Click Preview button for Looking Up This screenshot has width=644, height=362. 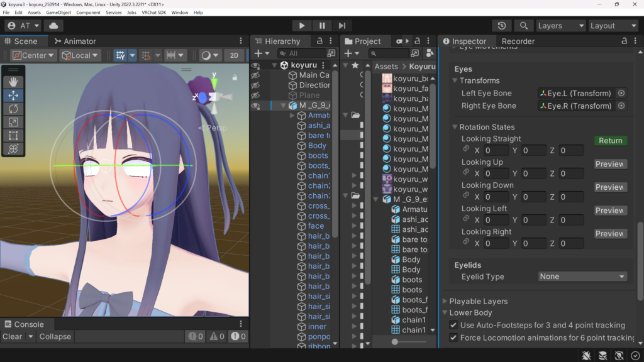click(x=610, y=164)
